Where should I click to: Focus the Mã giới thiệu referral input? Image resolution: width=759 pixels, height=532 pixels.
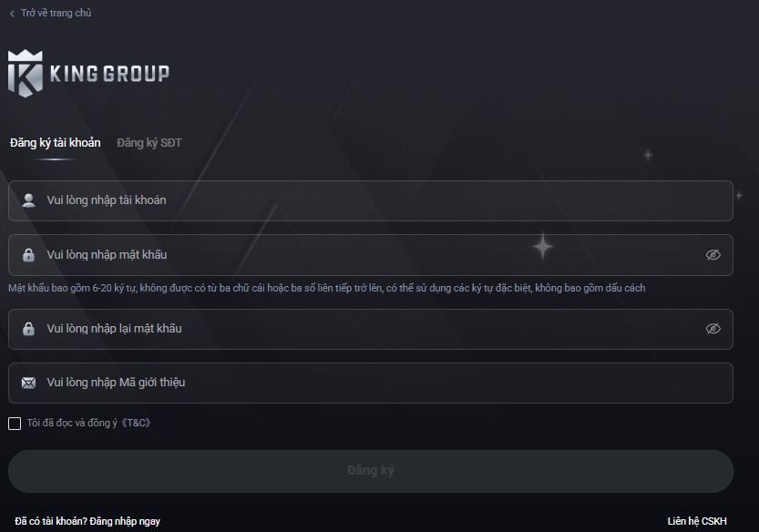371,383
